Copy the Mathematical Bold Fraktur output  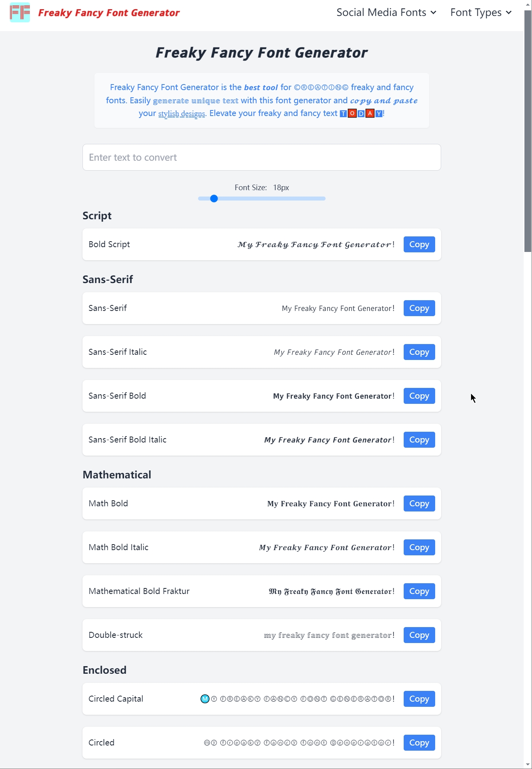pyautogui.click(x=419, y=591)
